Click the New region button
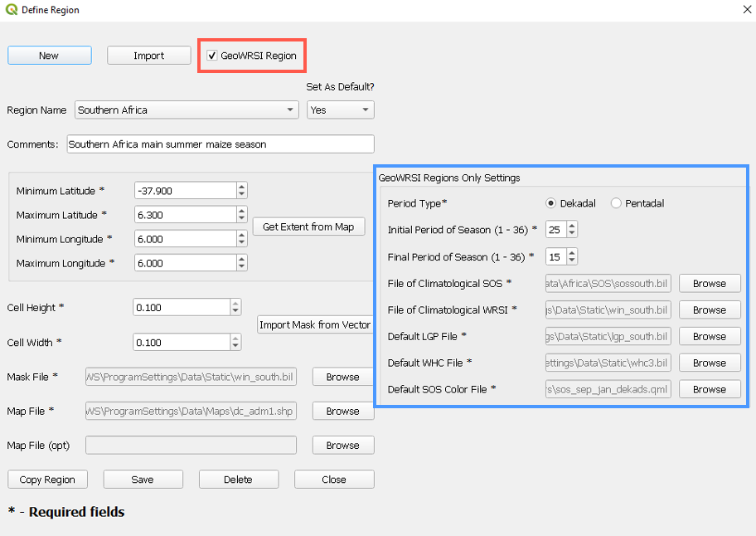 pos(49,56)
